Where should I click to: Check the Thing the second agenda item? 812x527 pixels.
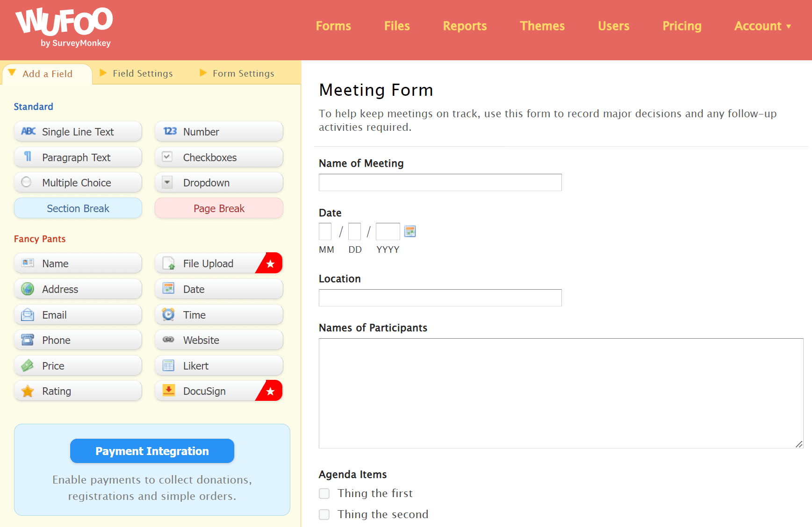click(324, 514)
